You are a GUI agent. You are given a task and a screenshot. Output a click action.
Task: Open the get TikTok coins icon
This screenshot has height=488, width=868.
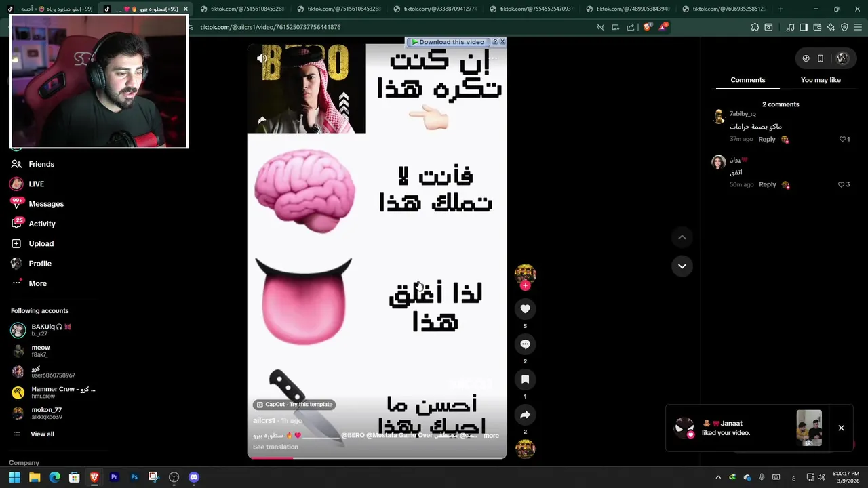point(806,58)
